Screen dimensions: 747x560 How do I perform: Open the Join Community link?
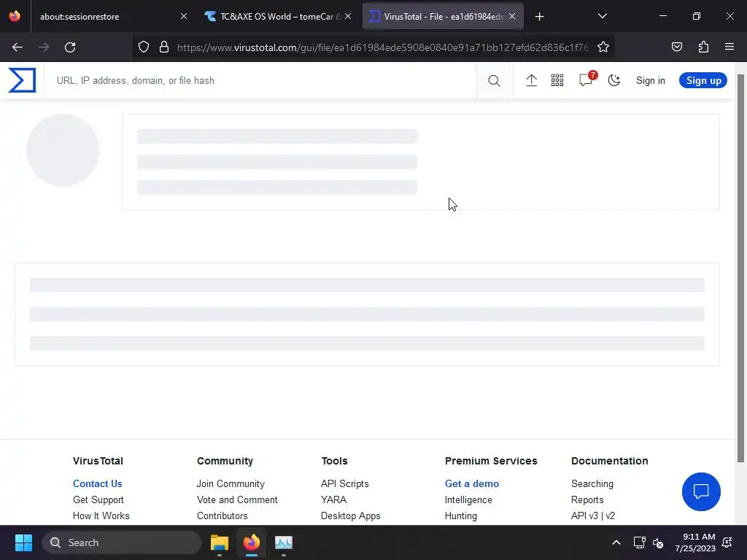point(231,483)
